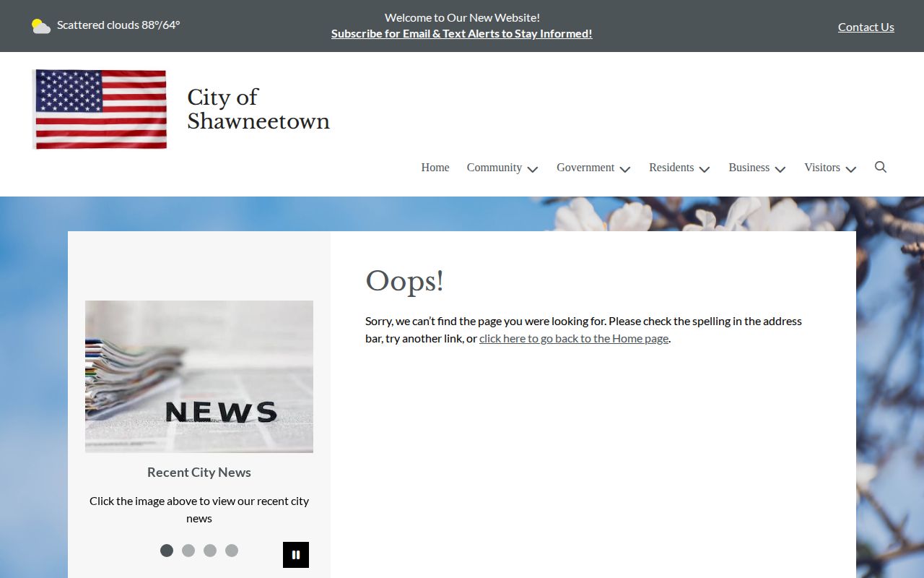The height and width of the screenshot is (578, 924).
Task: Open the Residents menu label
Action: [671, 168]
